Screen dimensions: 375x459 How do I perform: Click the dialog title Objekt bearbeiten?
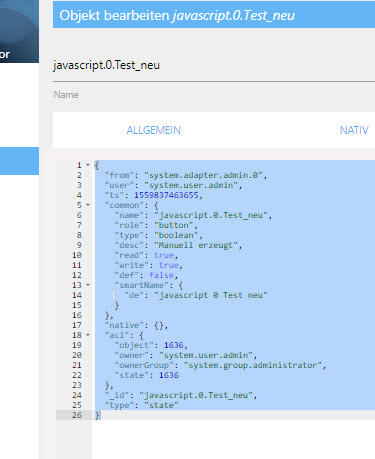pos(114,15)
